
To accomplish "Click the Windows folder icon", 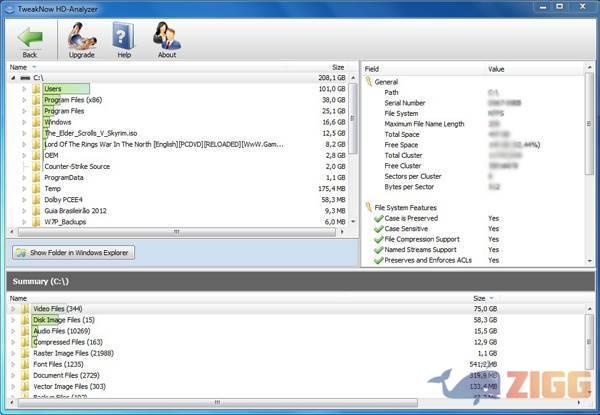I will (x=36, y=122).
